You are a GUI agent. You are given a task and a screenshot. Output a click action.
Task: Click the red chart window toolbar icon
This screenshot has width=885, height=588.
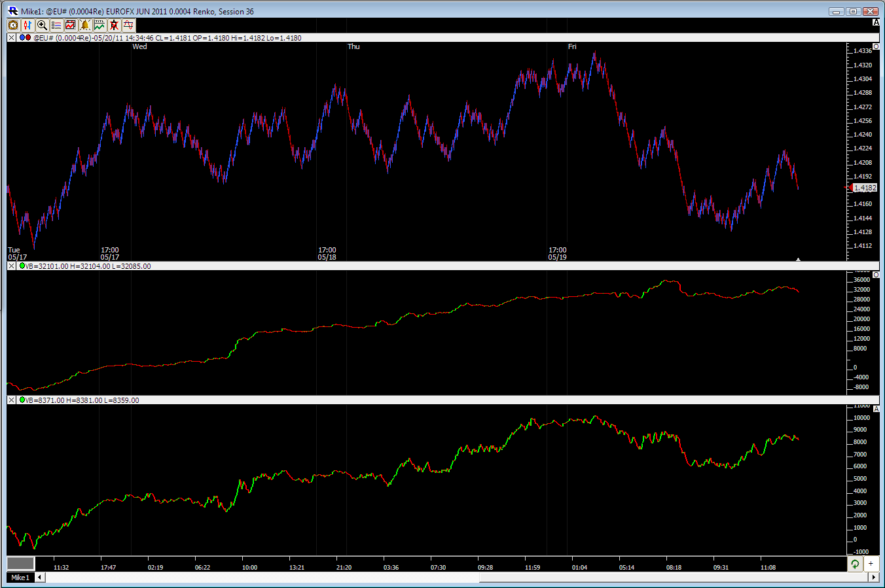pyautogui.click(x=71, y=26)
